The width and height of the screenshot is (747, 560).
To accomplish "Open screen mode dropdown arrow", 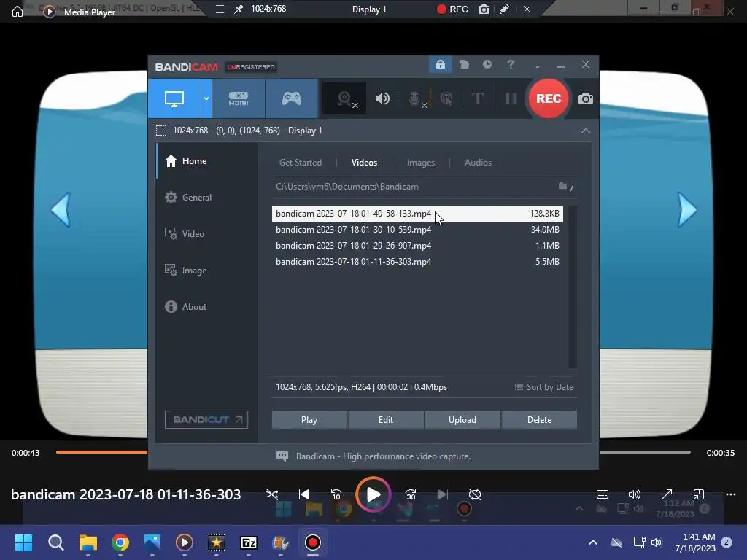I will 206,98.
